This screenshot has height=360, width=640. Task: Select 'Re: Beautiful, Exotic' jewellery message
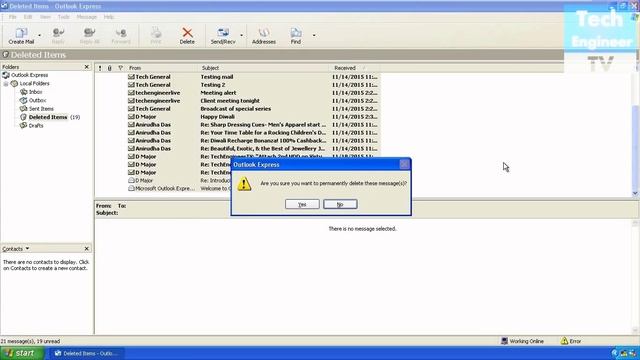pyautogui.click(x=238, y=149)
